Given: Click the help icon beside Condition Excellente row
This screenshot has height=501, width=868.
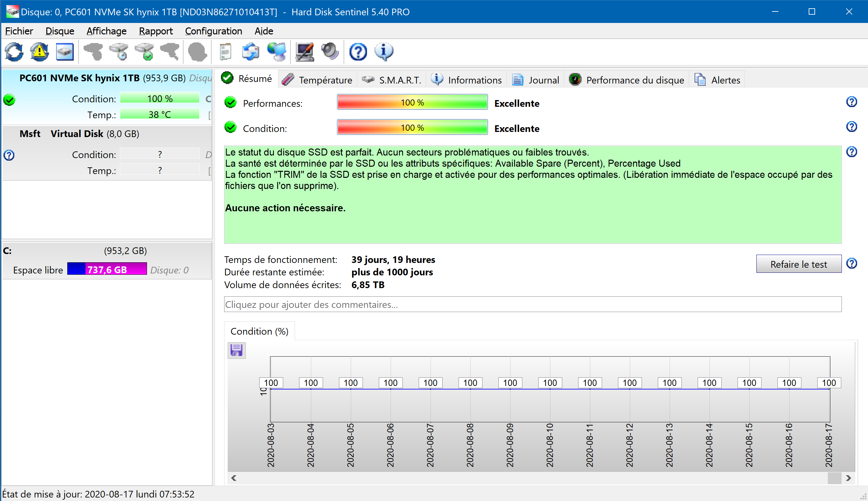Looking at the screenshot, I should tap(851, 127).
